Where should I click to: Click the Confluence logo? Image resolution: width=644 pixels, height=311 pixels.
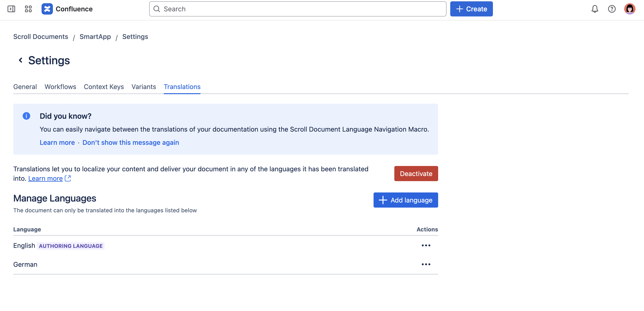[48, 9]
